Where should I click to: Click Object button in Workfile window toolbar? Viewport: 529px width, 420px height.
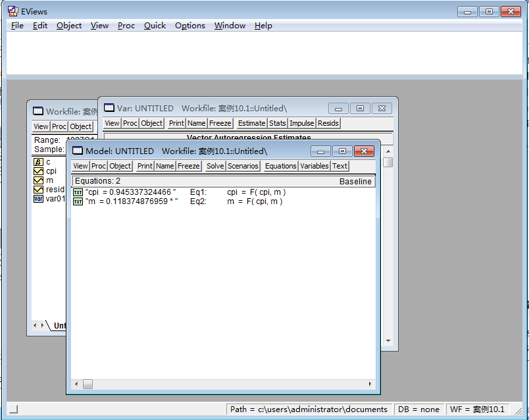pos(81,126)
